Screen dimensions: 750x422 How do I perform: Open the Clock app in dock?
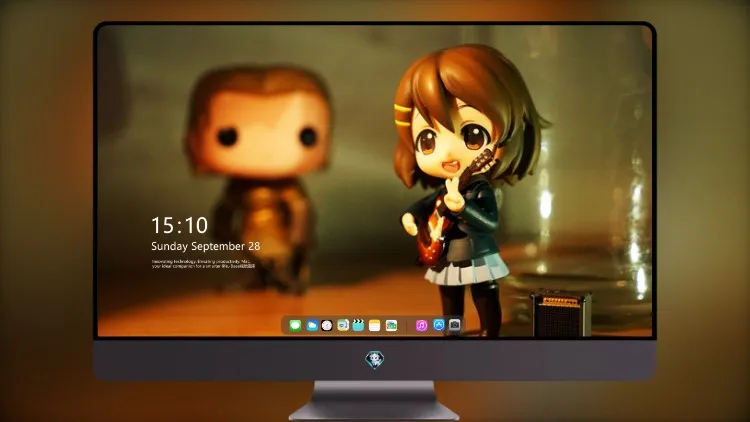(327, 326)
